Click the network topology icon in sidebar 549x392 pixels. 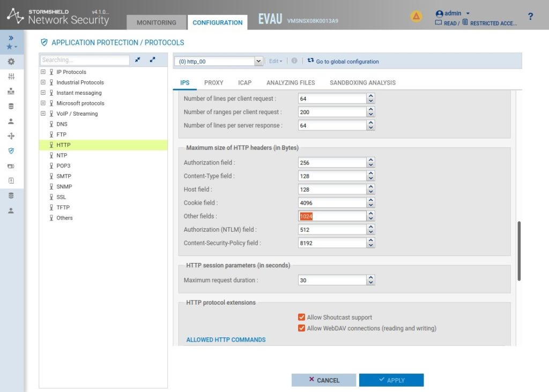11,92
